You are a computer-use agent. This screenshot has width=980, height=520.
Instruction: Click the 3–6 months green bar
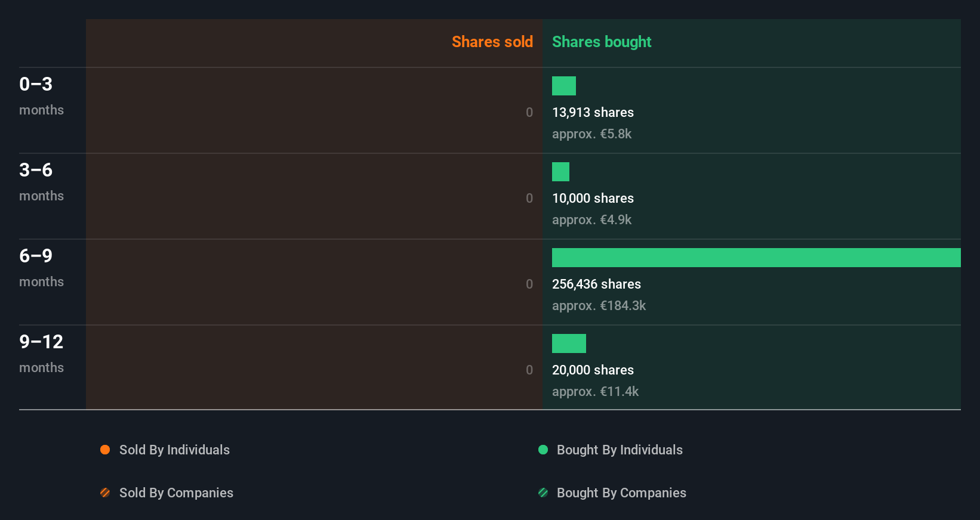[x=560, y=172]
